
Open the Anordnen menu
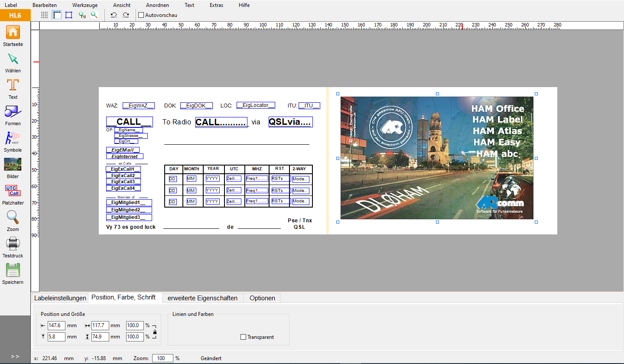tap(157, 5)
